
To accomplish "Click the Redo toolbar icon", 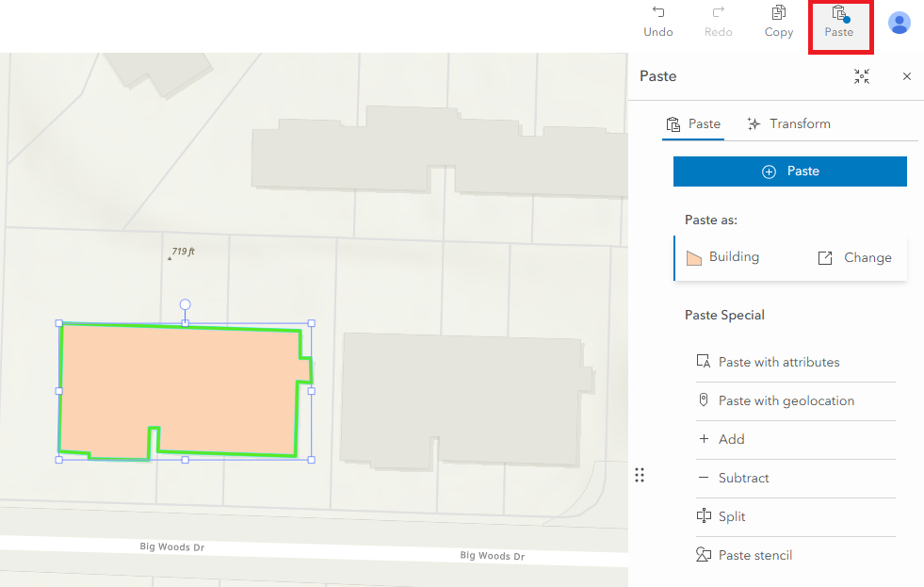I will pyautogui.click(x=718, y=22).
